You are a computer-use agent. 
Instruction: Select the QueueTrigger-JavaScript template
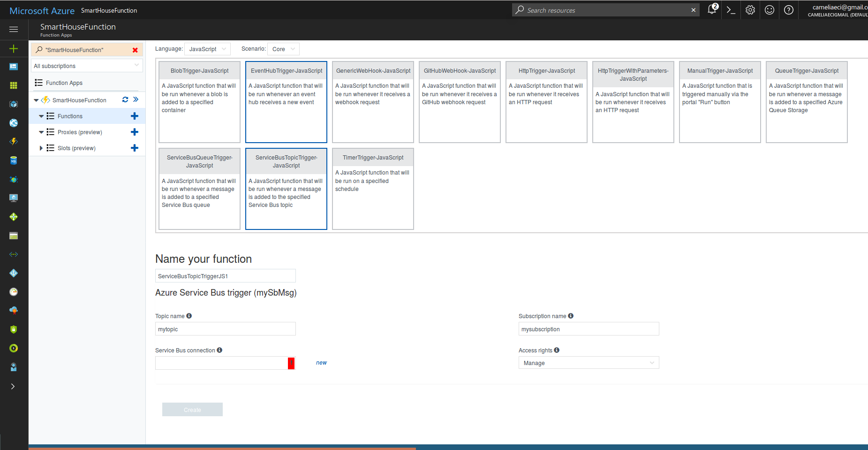807,102
